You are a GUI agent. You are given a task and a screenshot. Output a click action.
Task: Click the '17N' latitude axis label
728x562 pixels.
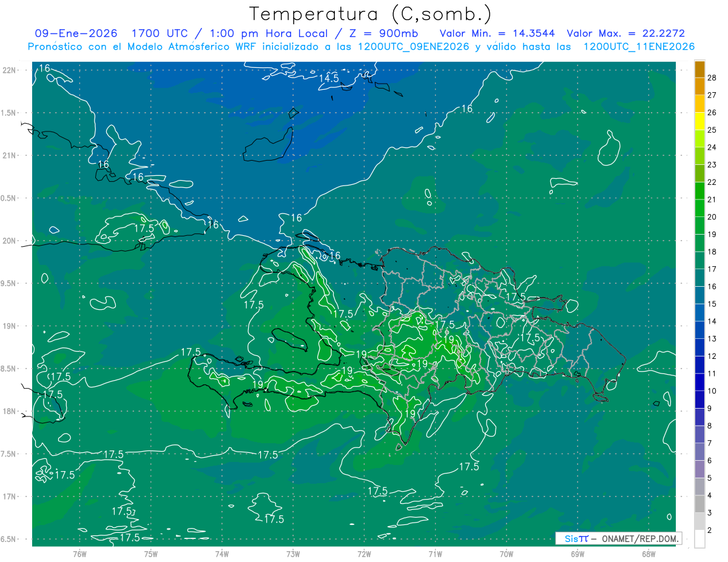(x=8, y=497)
